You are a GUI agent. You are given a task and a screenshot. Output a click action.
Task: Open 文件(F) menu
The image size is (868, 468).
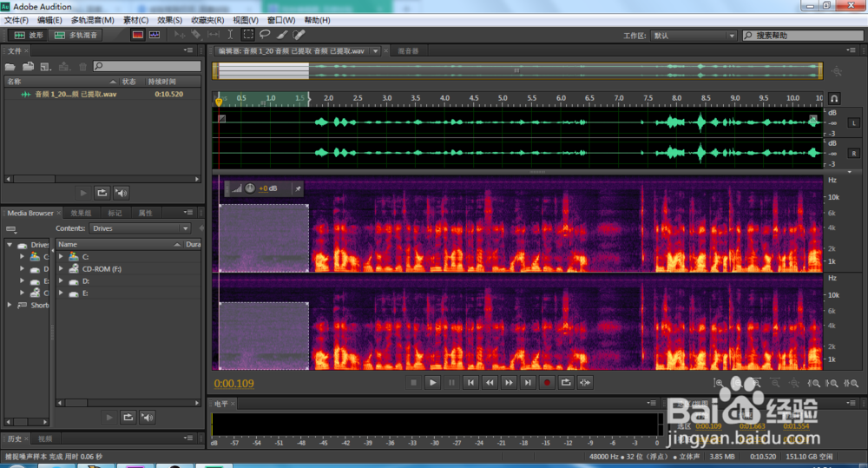click(16, 20)
